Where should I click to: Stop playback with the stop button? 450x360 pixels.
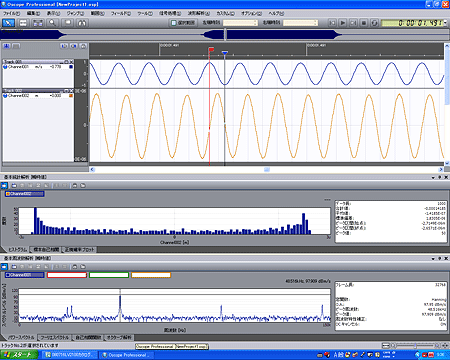pyautogui.click(x=364, y=23)
